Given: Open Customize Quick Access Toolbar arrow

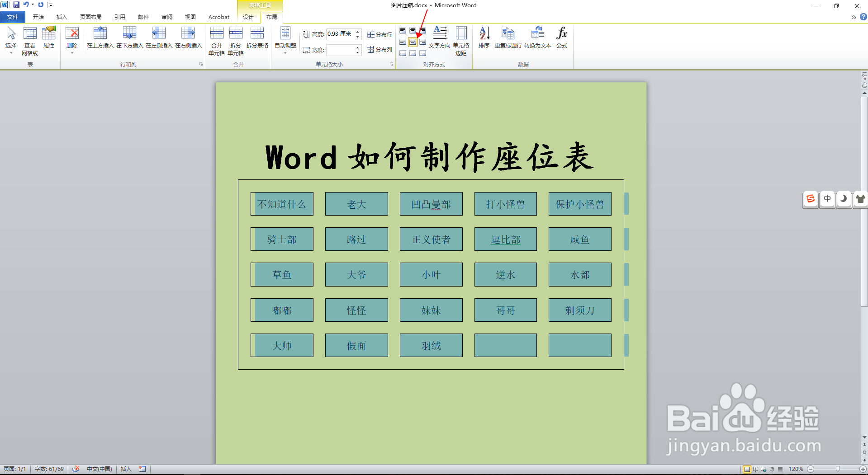Looking at the screenshot, I should click(x=51, y=5).
